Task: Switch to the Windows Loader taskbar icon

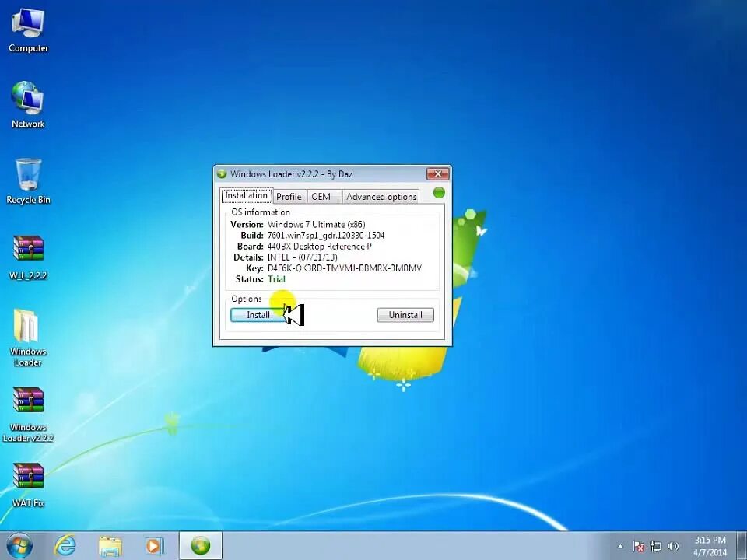Action: click(x=199, y=545)
